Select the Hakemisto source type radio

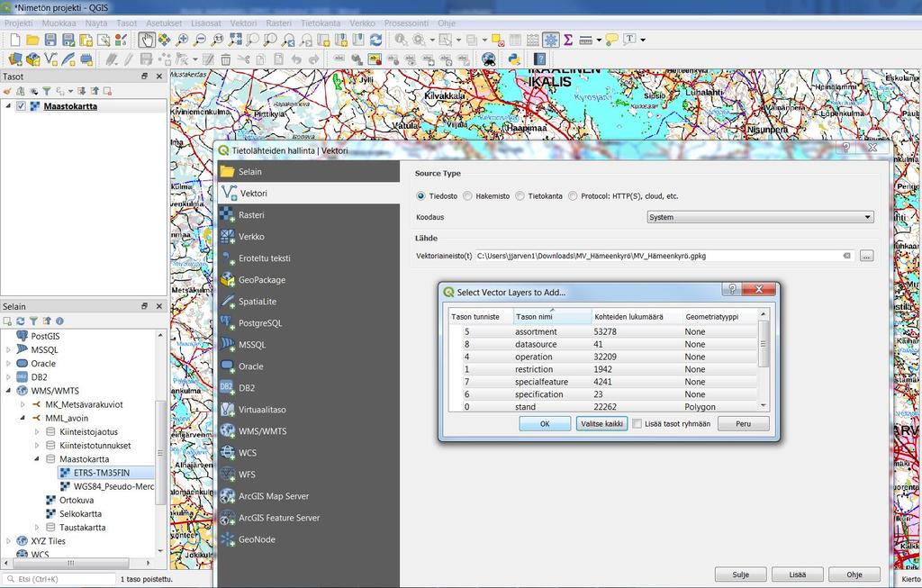pyautogui.click(x=467, y=196)
